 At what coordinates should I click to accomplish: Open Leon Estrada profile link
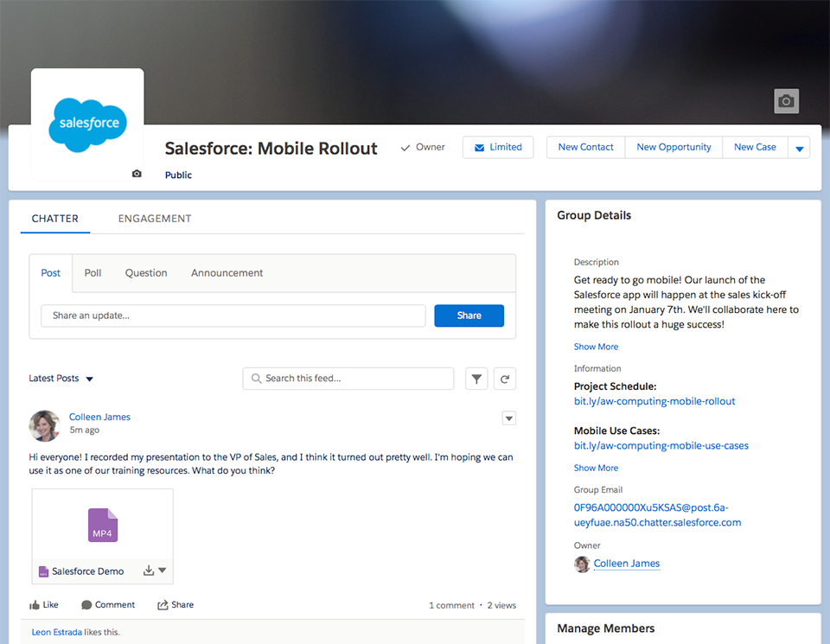[57, 633]
